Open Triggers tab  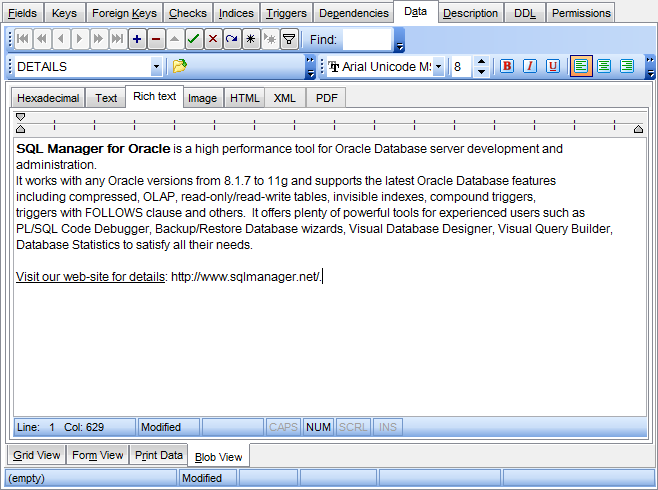[286, 13]
